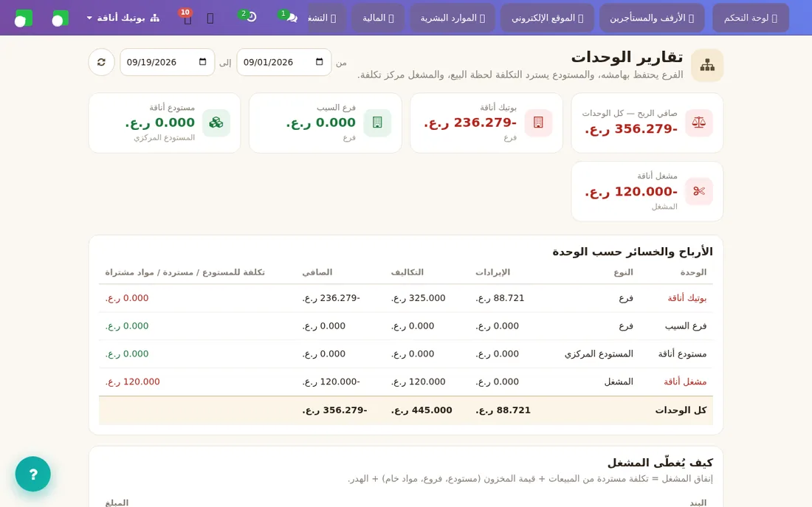Image resolution: width=812 pixels, height=507 pixels.
Task: Click the تكلفة للمستودع / مستردة column header
Action: pyautogui.click(x=185, y=272)
